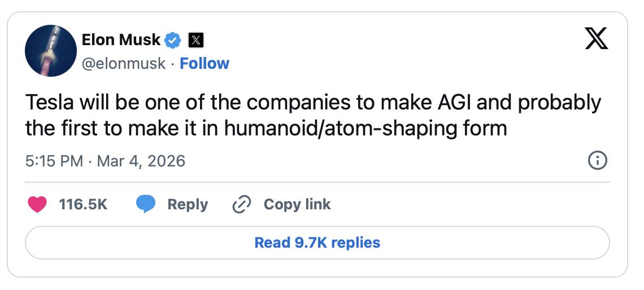Viewport: 644px width, 290px height.
Task: Click the @elonmusk handle
Action: point(124,63)
